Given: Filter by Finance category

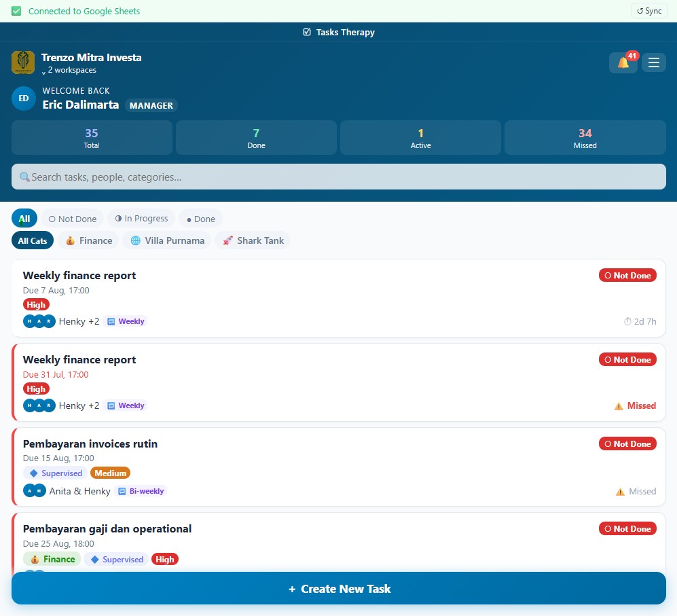Looking at the screenshot, I should click(89, 240).
